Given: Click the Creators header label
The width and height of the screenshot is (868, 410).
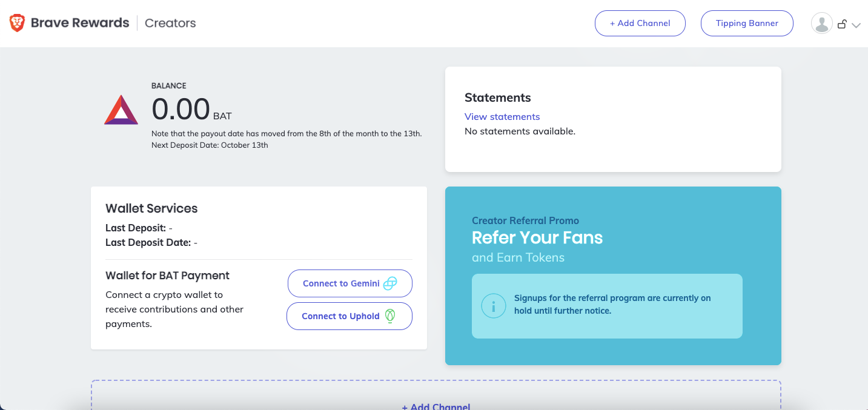Looking at the screenshot, I should (170, 23).
